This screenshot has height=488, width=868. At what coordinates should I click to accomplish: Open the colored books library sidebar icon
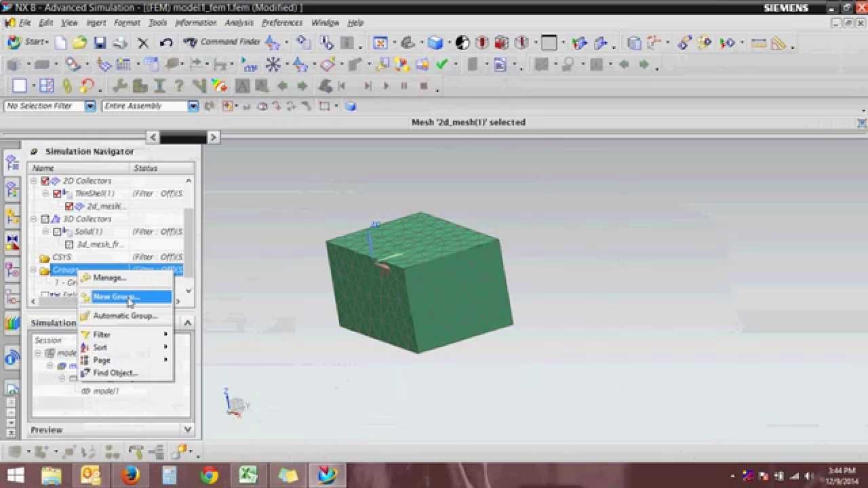[12, 323]
